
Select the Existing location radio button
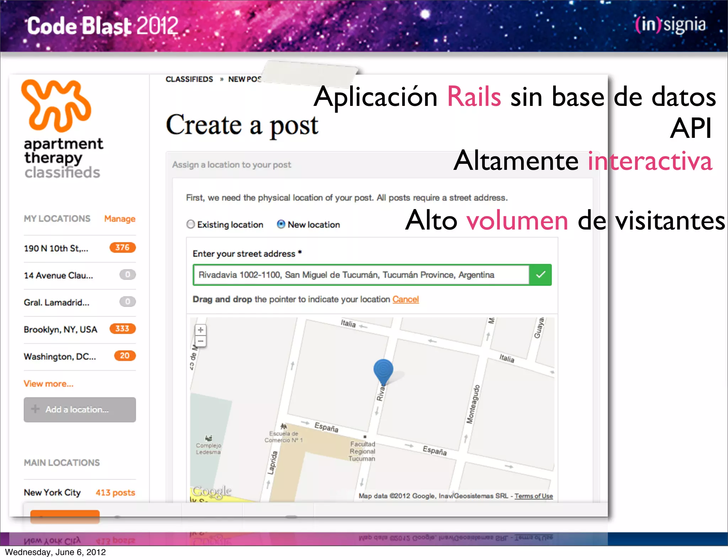[x=191, y=224]
